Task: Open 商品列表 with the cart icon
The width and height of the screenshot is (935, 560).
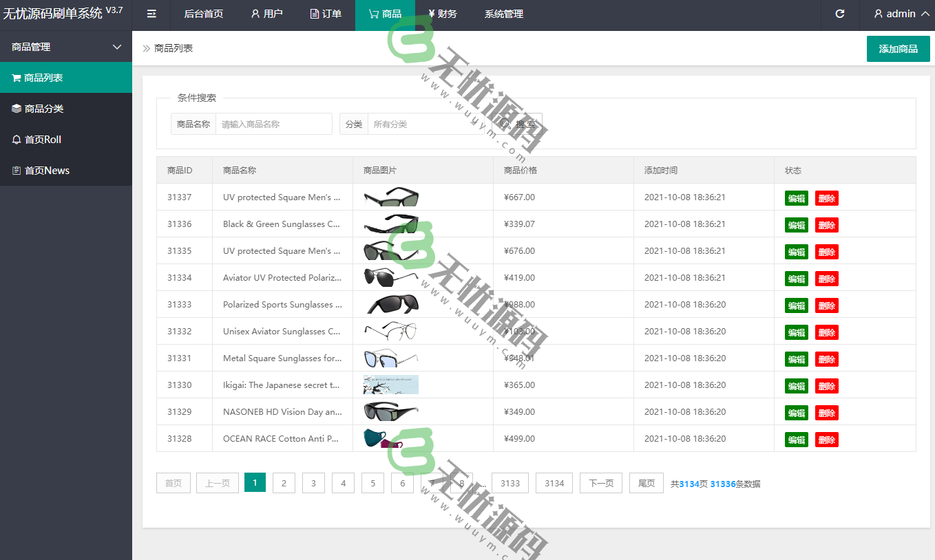Action: click(x=65, y=78)
